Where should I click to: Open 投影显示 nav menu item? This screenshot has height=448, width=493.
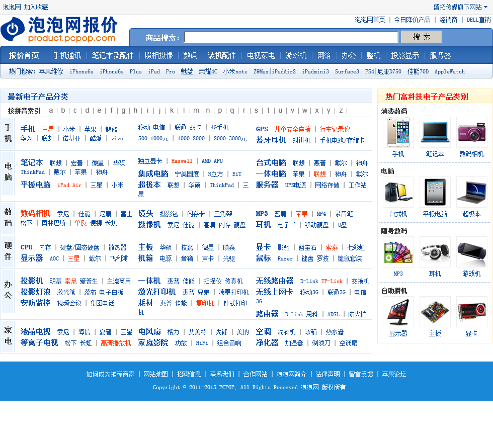[x=405, y=56]
